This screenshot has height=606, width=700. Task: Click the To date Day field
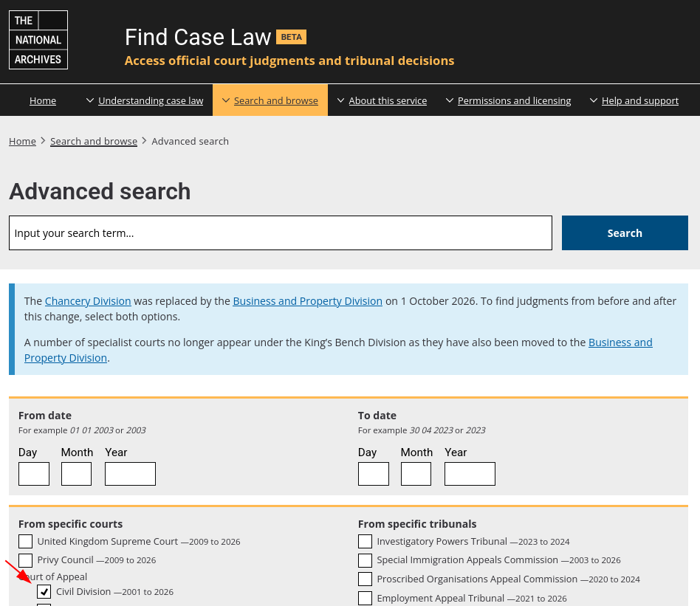coord(374,474)
